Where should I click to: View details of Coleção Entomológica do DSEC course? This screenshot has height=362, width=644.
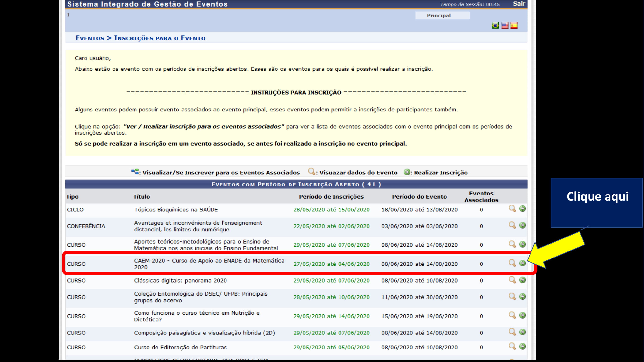512,297
